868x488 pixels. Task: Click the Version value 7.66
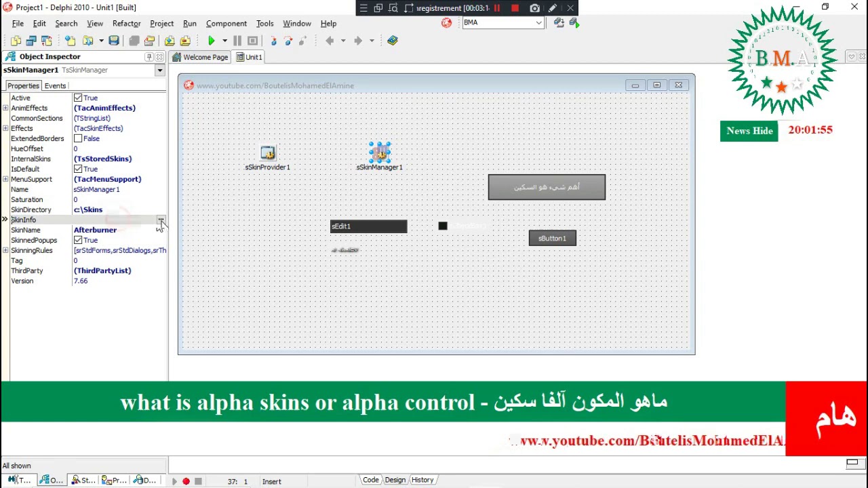(x=81, y=281)
